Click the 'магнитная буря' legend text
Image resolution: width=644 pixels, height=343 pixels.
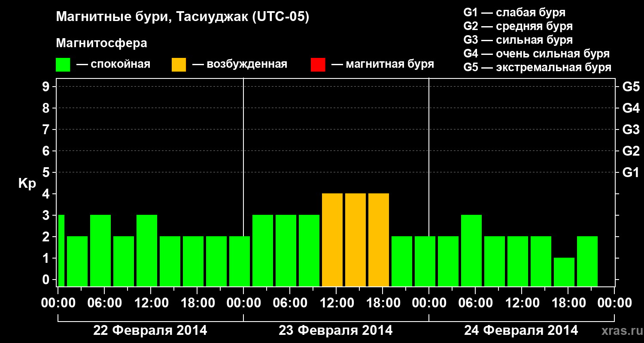point(389,65)
